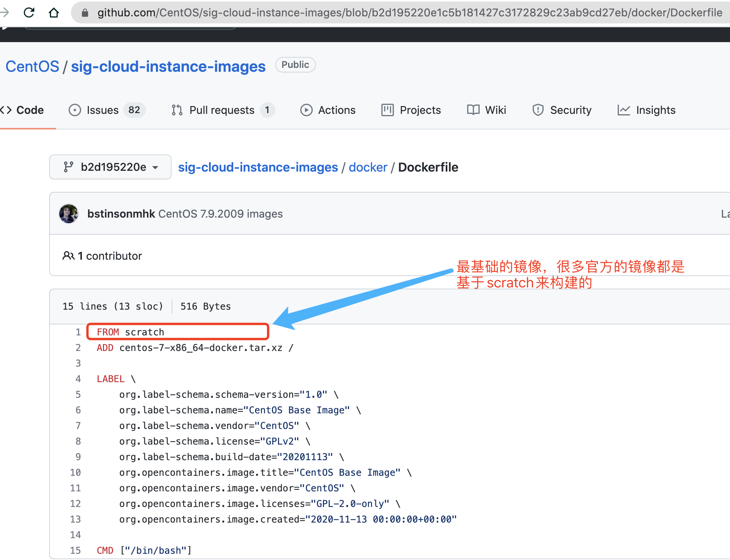Click the ADD centos-7-x86_64-docker.tar.xz line

point(195,347)
